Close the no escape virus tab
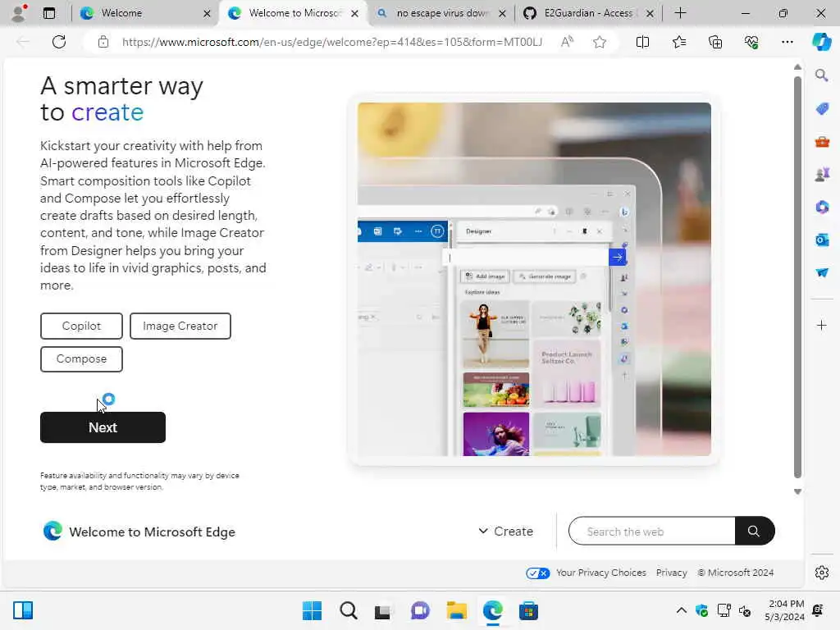This screenshot has width=840, height=630. tap(502, 13)
